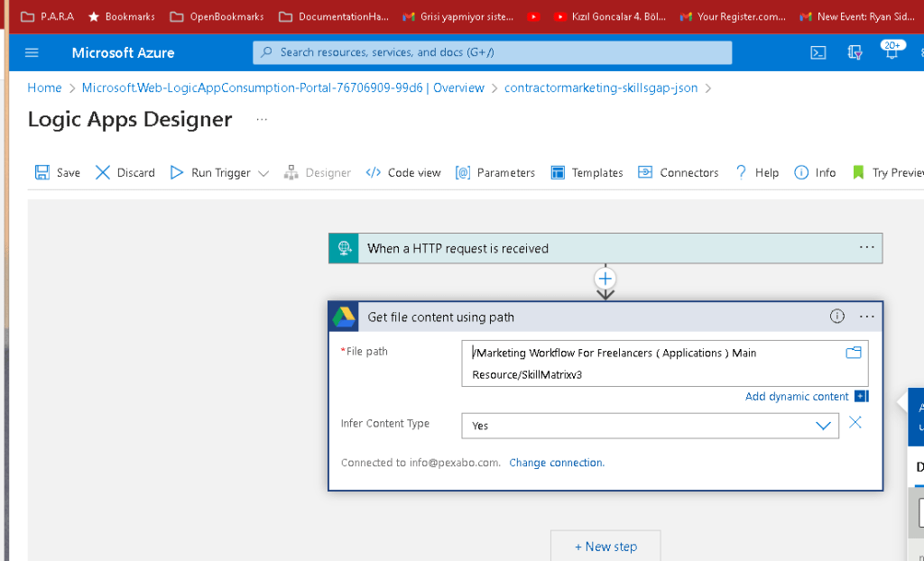
Task: Open the P.A.R.A bookmarks folder
Action: [x=47, y=16]
